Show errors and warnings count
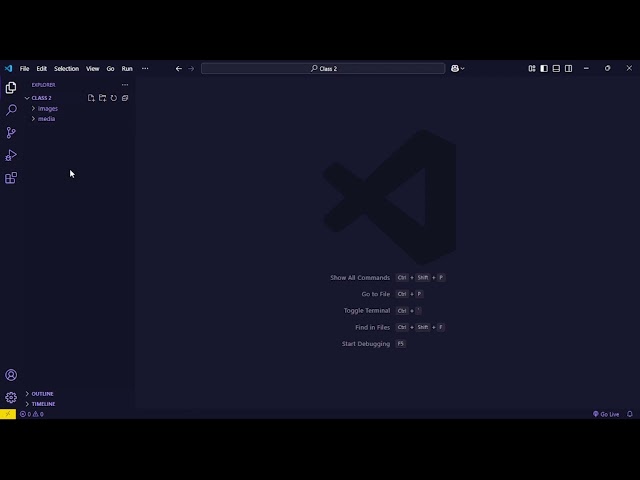The width and height of the screenshot is (640, 480). coord(32,414)
